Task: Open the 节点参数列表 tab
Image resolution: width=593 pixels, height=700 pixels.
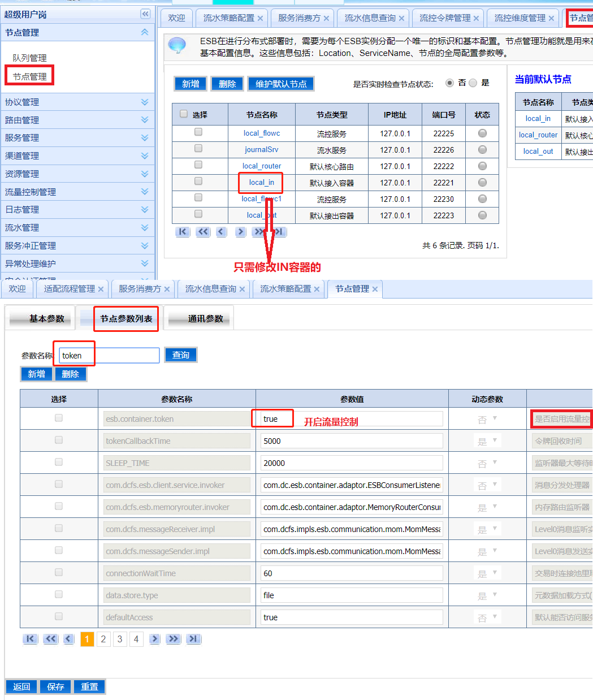Action: pos(126,319)
